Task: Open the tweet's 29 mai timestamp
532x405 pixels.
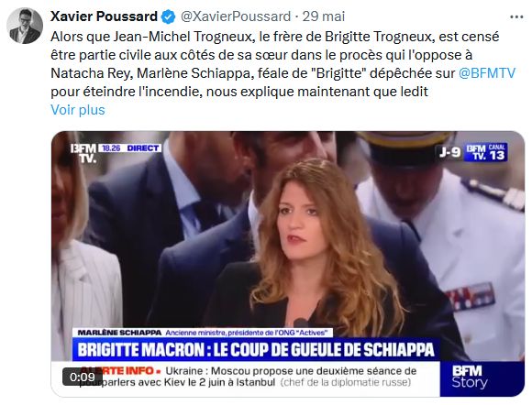Action: pos(324,16)
